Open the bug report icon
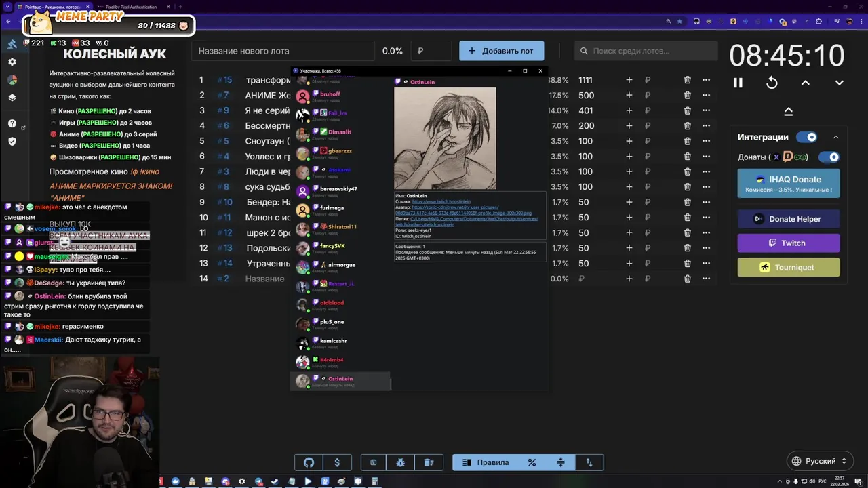 point(400,462)
